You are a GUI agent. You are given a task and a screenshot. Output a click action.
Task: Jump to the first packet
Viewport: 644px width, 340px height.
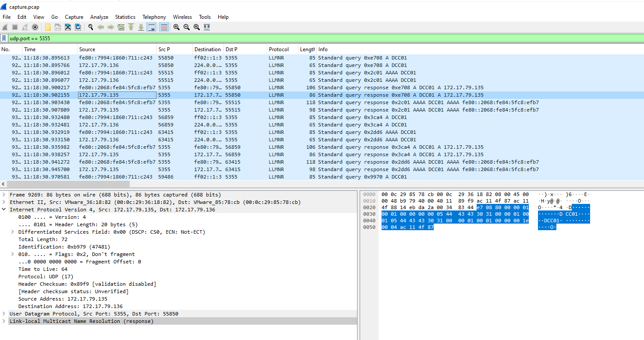tap(131, 27)
